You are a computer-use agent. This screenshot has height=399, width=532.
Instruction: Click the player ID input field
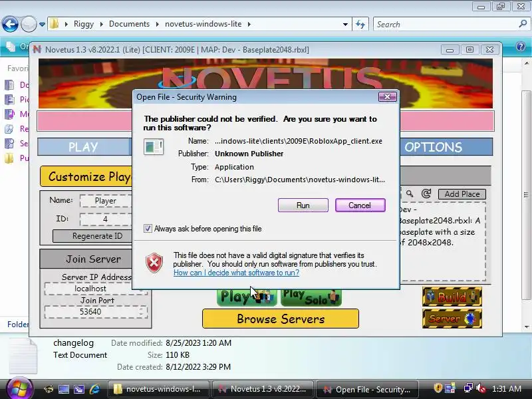(x=106, y=219)
